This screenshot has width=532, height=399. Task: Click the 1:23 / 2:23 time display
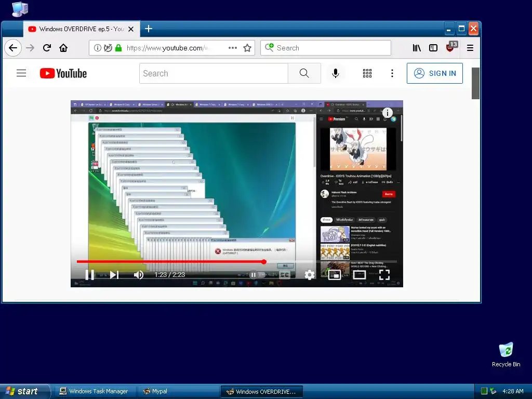(170, 274)
